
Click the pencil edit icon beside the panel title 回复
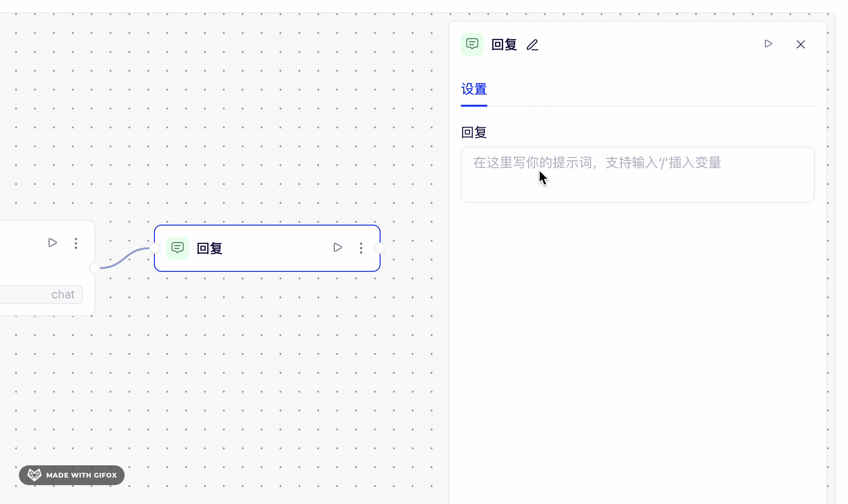point(532,44)
